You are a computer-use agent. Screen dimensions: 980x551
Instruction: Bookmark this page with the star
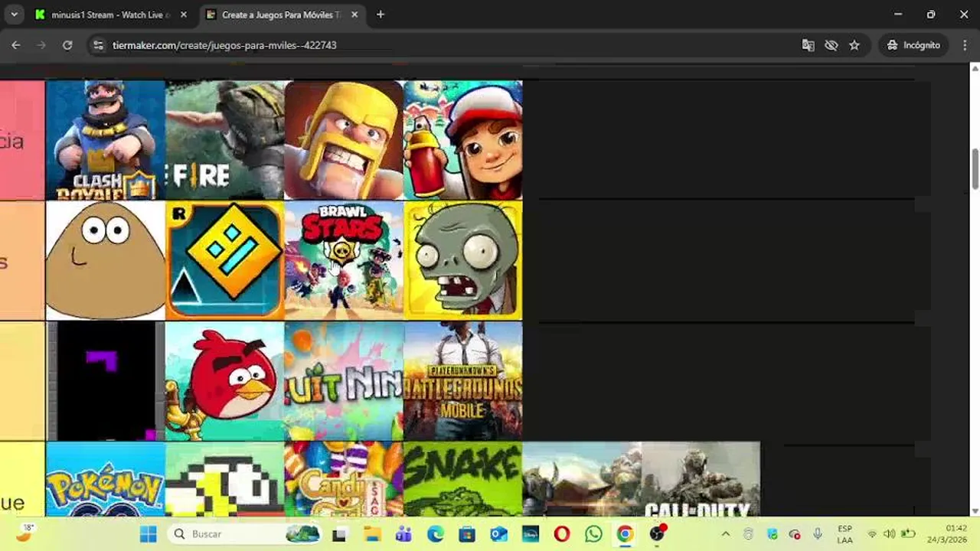[x=854, y=45]
